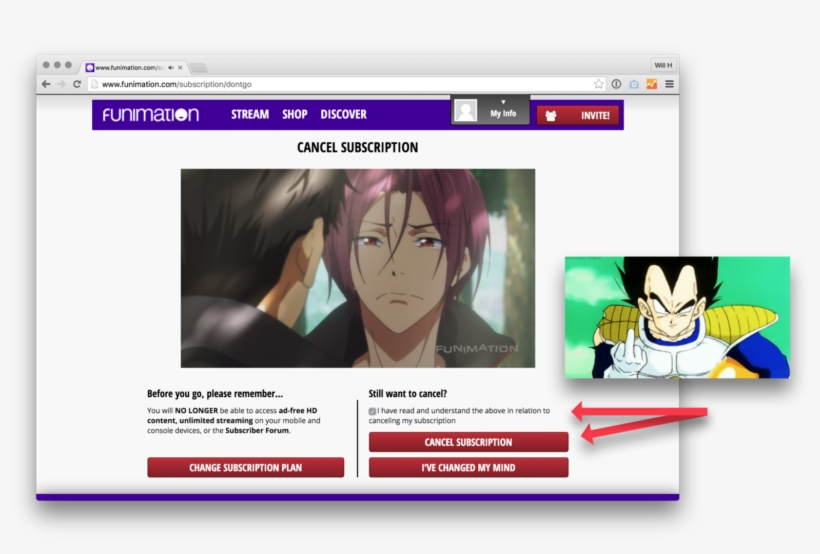Open the Will H profile button
820x554 pixels.
pyautogui.click(x=663, y=65)
